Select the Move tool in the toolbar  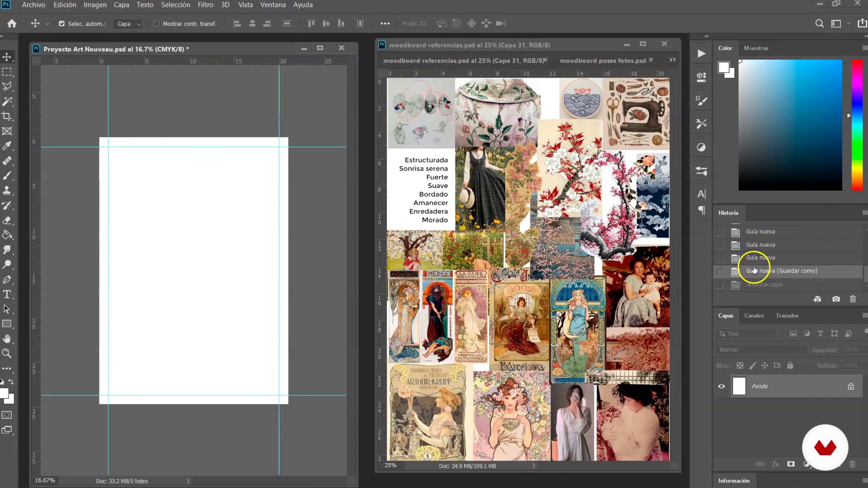[7, 57]
